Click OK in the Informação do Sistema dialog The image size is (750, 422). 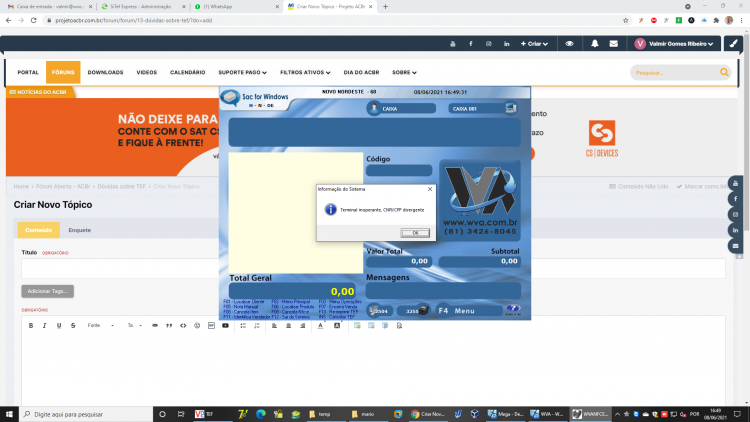coord(415,233)
